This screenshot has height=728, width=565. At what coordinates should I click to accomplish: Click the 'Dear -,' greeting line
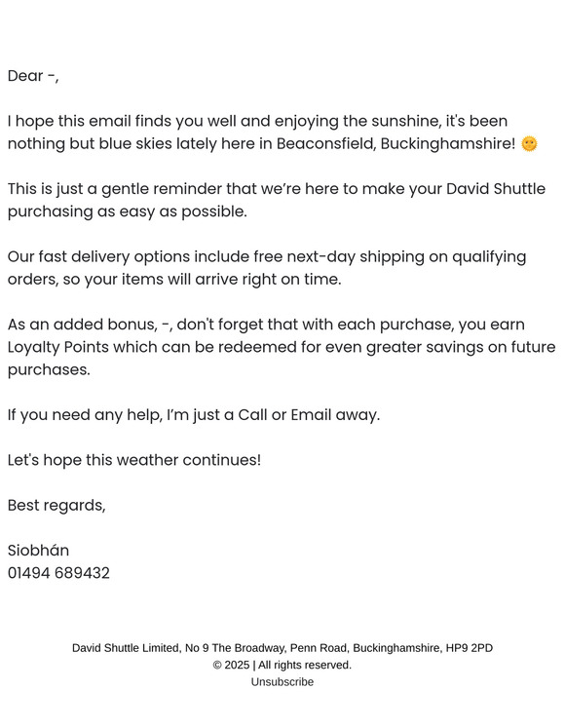(33, 76)
